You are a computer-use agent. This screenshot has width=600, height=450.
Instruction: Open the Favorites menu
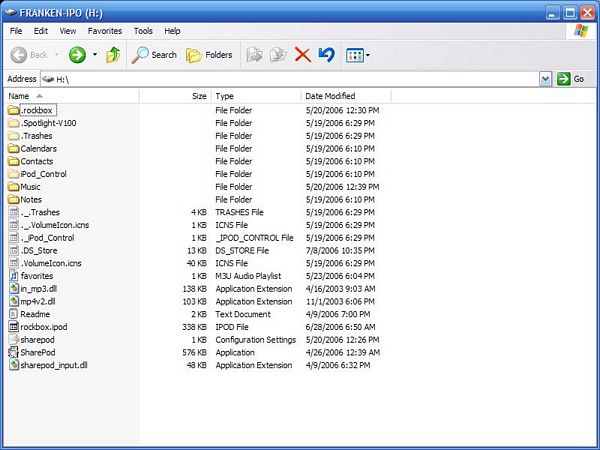[x=105, y=31]
